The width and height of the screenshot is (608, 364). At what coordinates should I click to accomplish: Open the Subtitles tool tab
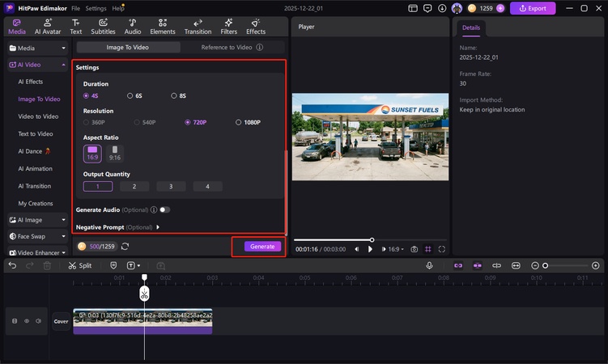[103, 27]
